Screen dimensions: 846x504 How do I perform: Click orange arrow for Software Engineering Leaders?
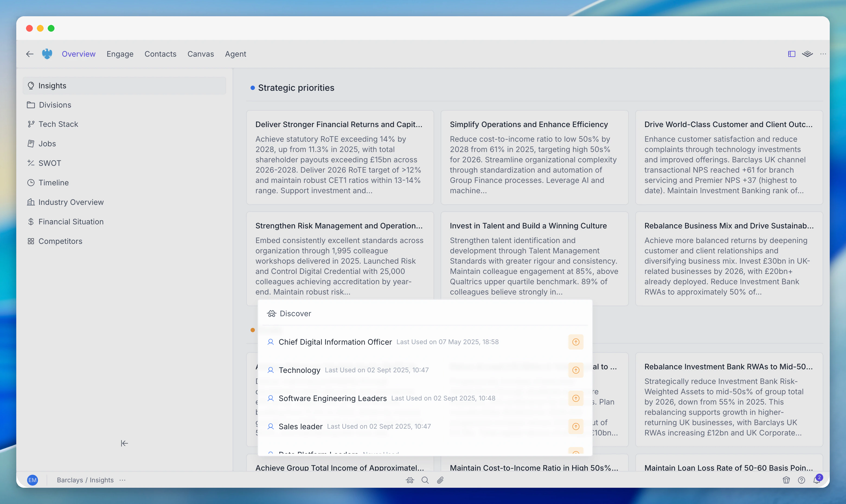(576, 398)
